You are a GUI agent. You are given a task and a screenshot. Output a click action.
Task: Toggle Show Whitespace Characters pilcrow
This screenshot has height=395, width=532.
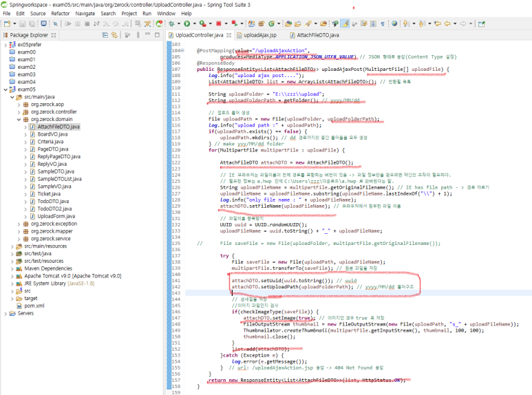pos(383,24)
